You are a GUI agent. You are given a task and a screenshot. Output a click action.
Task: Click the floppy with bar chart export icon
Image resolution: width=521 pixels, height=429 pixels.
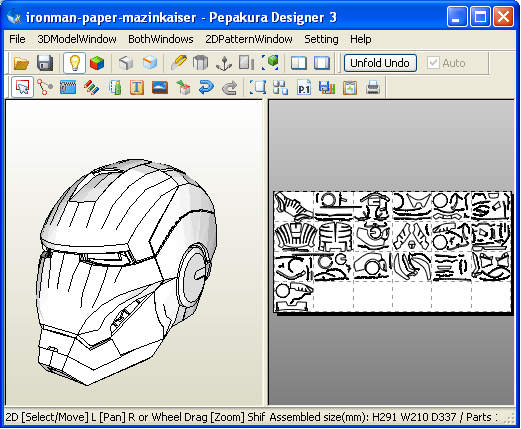[327, 88]
